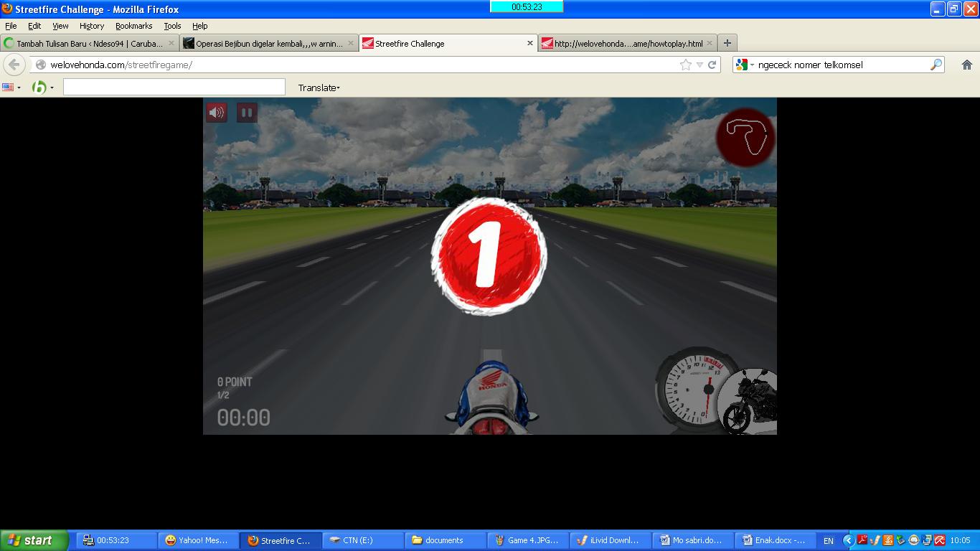Reload the Streetfire game page
The width and height of the screenshot is (980, 551).
(712, 65)
